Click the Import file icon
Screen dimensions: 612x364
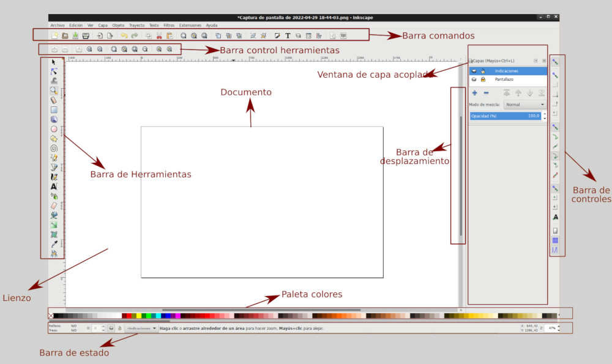[100, 35]
